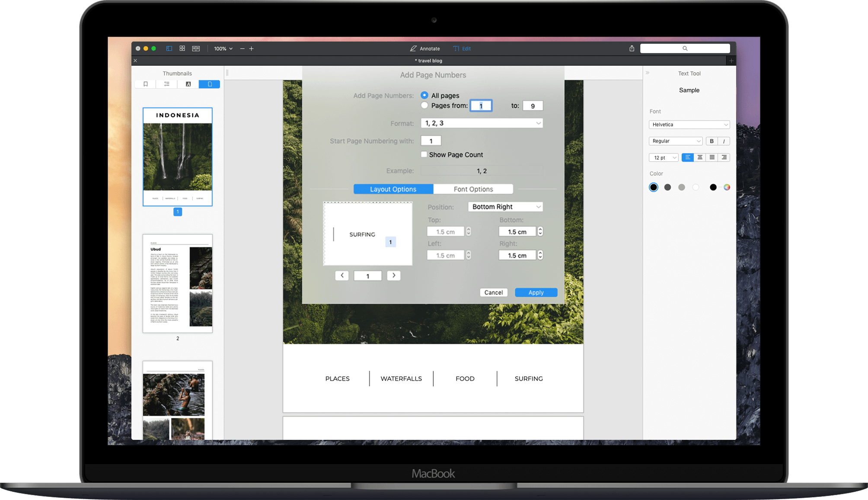Select the grid view icon
868x500 pixels.
tap(181, 48)
